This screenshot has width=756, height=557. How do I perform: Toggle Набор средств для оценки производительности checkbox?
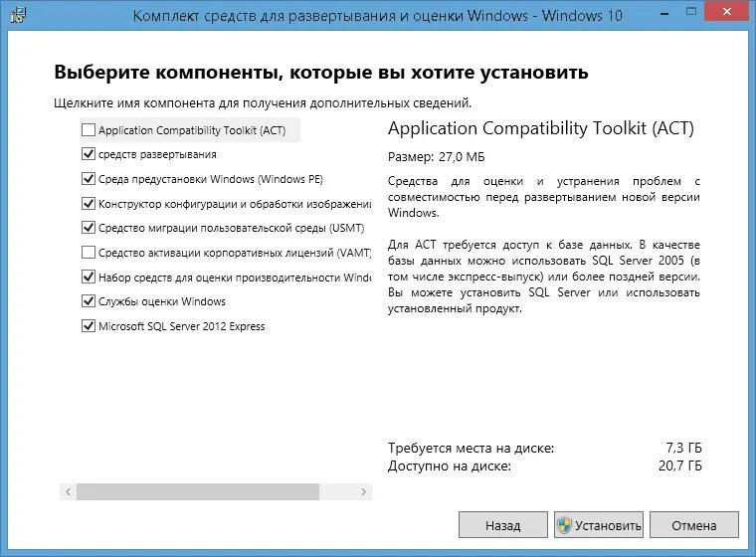pyautogui.click(x=89, y=278)
